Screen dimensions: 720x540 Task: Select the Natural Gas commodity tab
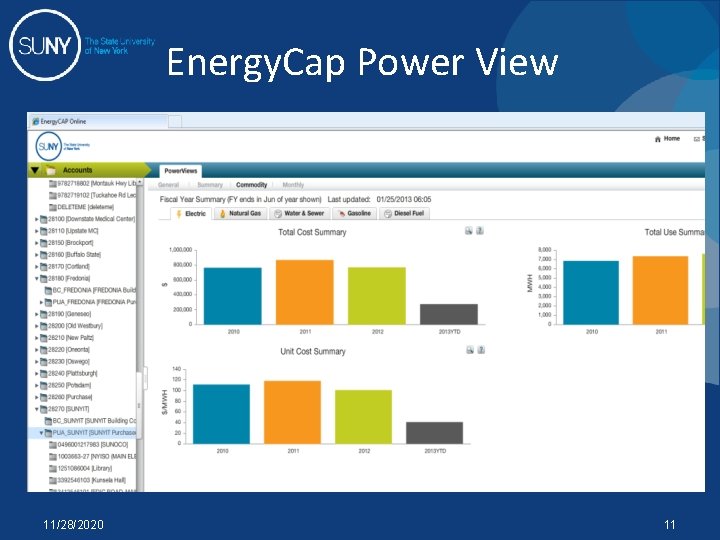click(240, 214)
